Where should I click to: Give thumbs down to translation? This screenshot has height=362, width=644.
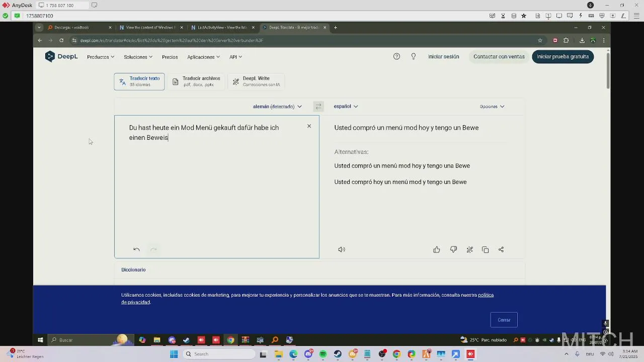tap(453, 249)
